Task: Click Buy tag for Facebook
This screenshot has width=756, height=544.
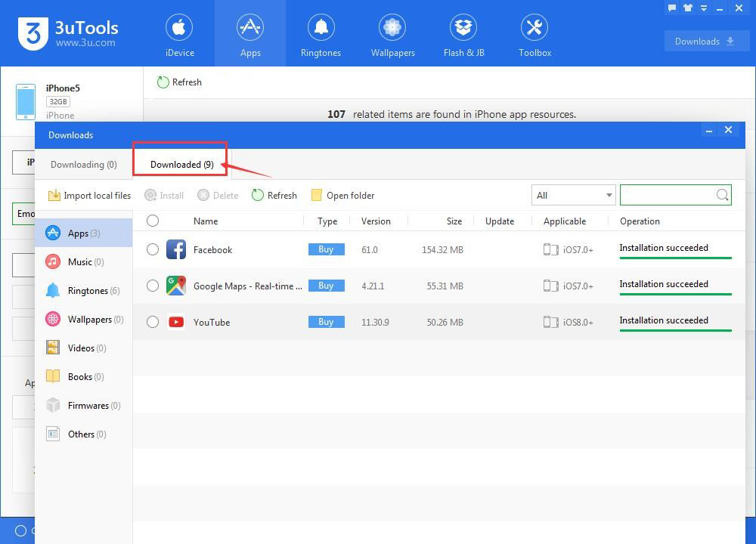Action: point(327,249)
